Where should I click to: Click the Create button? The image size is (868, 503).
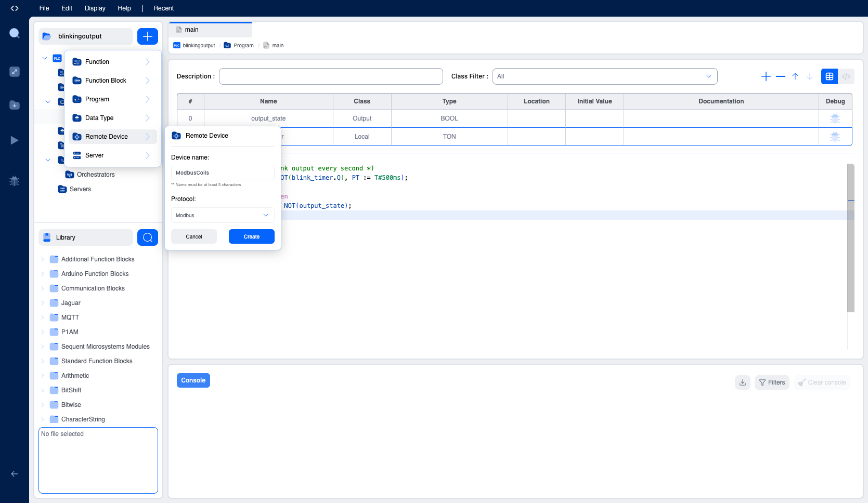pyautogui.click(x=252, y=236)
